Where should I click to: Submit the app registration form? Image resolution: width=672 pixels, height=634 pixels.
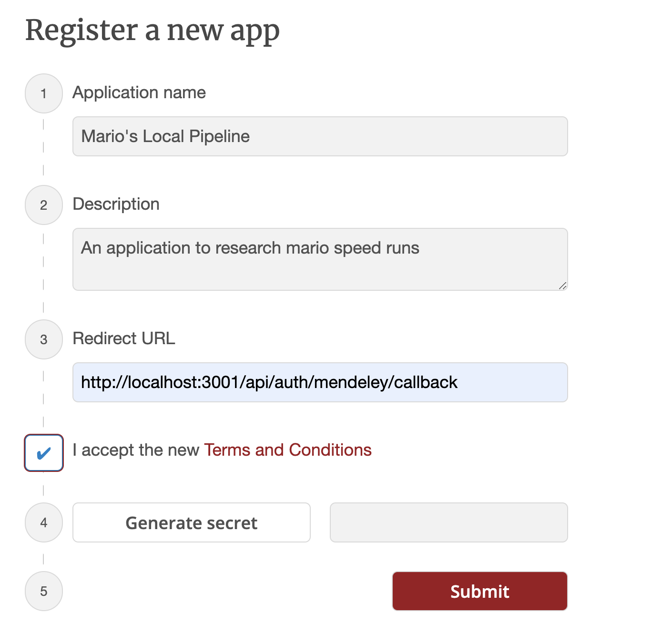479,591
